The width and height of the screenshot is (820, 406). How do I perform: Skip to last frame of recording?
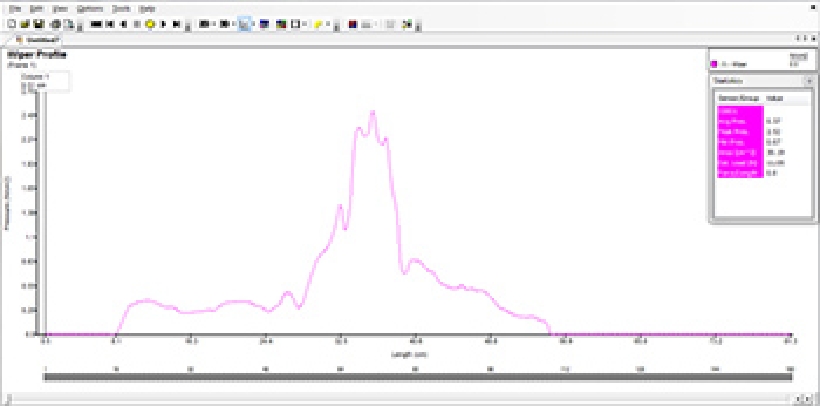point(177,23)
